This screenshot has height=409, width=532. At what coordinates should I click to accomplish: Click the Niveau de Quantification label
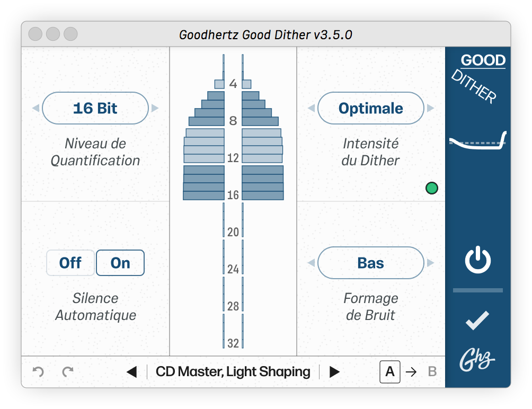point(95,152)
